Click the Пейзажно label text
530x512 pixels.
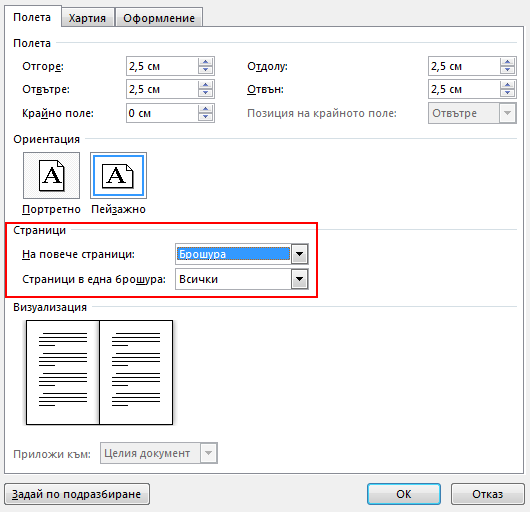coord(118,210)
